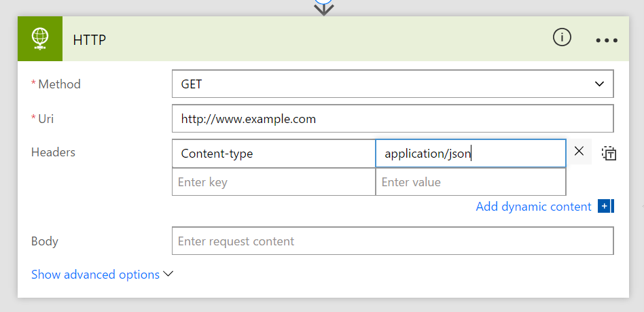Image resolution: width=644 pixels, height=312 pixels.
Task: Click the blue plus dynamic content icon
Action: (x=605, y=206)
